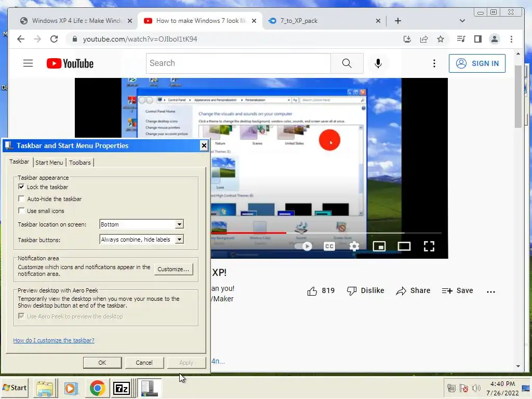Dislike the video

365,291
